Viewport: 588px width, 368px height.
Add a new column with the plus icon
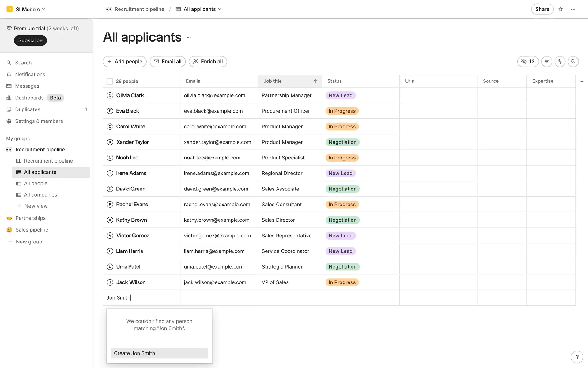(x=582, y=81)
